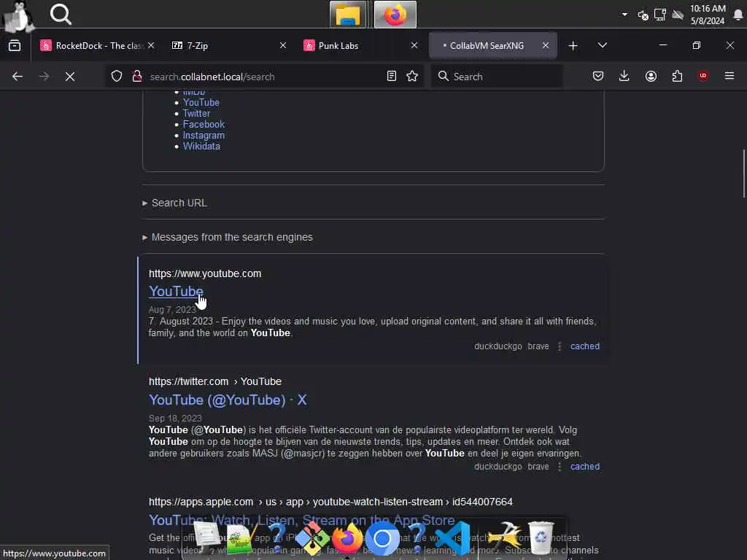
Task: Go back to the previous page
Action: pyautogui.click(x=18, y=76)
